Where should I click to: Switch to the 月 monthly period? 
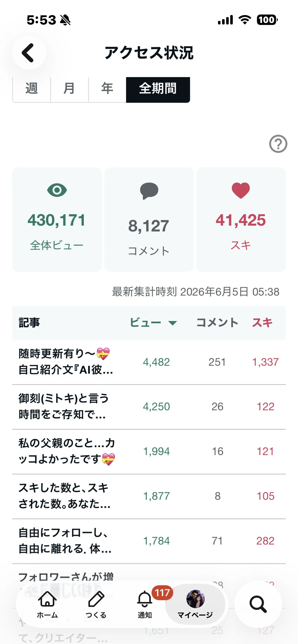click(70, 89)
